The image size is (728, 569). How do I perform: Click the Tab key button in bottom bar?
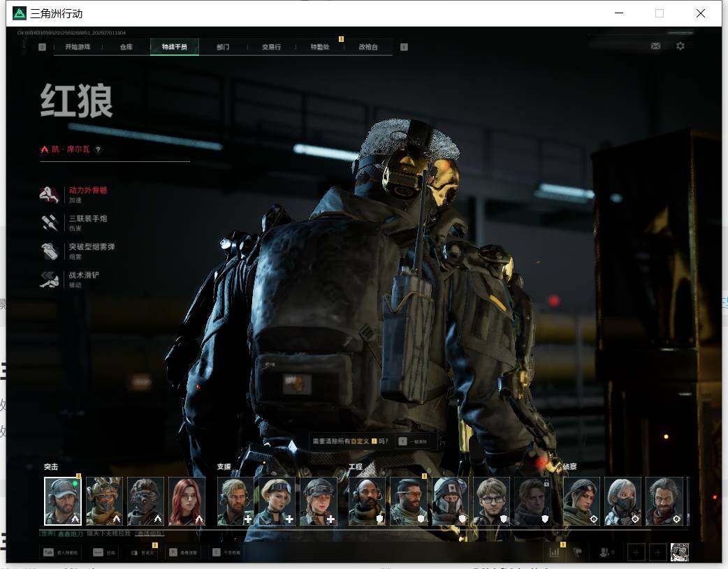click(x=61, y=552)
